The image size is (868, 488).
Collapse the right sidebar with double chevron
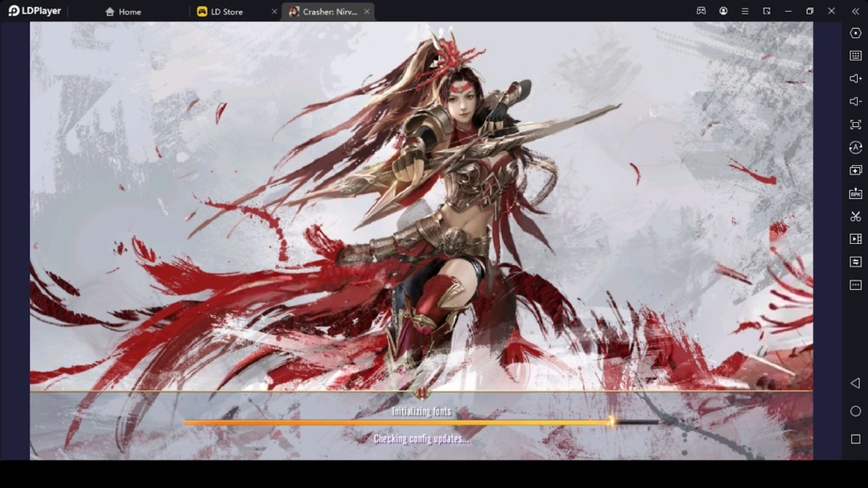(x=855, y=11)
